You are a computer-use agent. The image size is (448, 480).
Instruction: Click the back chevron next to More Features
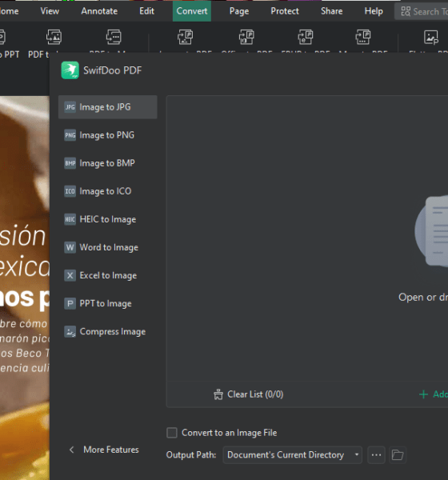click(x=72, y=450)
